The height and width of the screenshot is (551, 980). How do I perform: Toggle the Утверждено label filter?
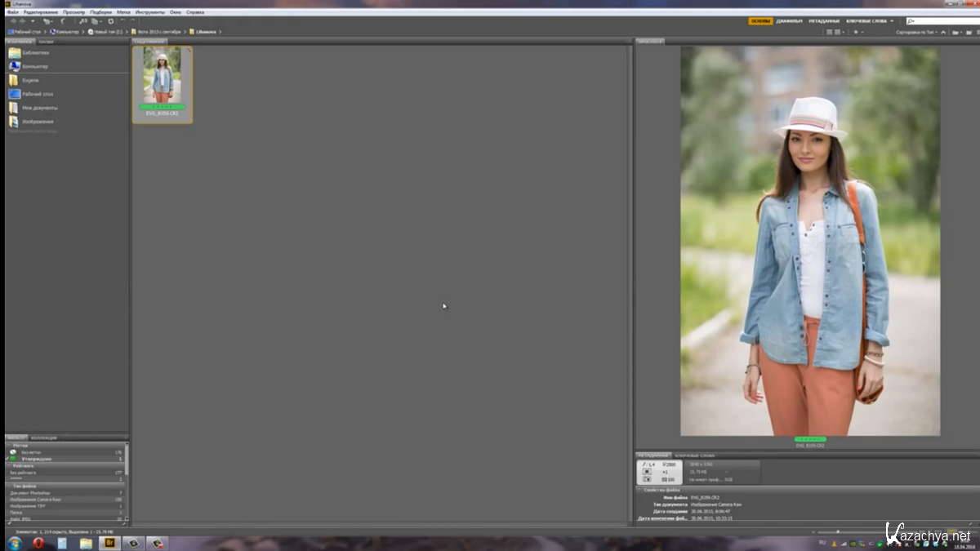click(x=36, y=459)
